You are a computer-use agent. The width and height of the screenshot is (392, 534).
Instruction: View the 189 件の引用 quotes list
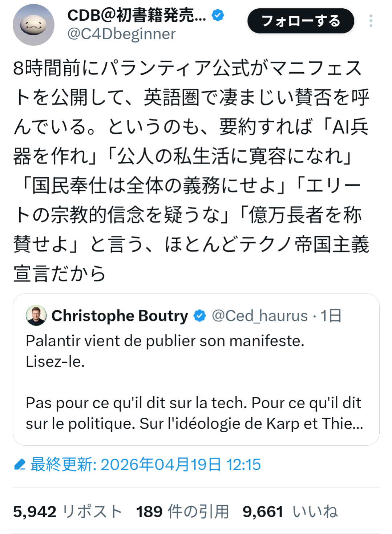click(182, 512)
